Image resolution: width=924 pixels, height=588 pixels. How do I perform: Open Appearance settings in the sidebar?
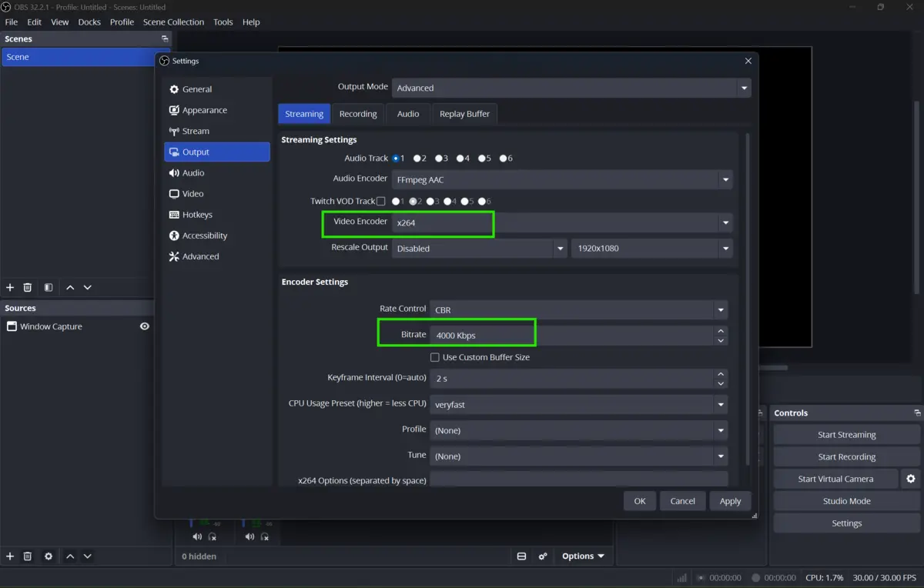point(217,110)
